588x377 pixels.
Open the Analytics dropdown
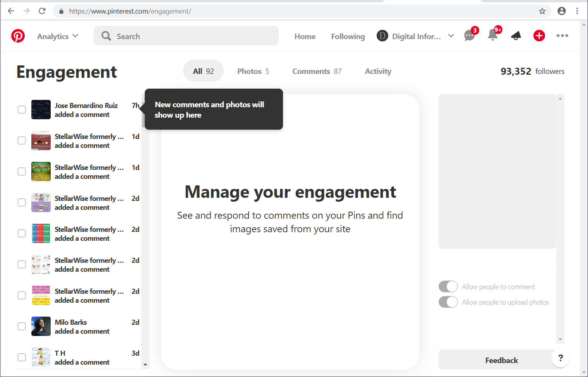57,36
